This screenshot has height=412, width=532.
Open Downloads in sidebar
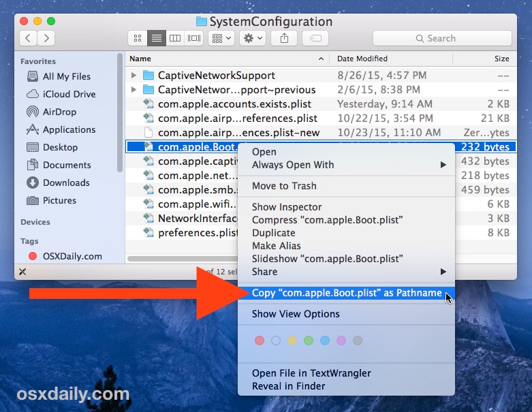(x=59, y=183)
